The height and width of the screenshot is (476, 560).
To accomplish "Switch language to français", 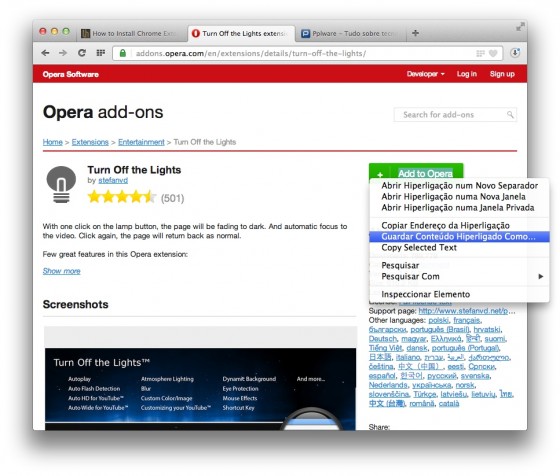I will click(x=467, y=320).
